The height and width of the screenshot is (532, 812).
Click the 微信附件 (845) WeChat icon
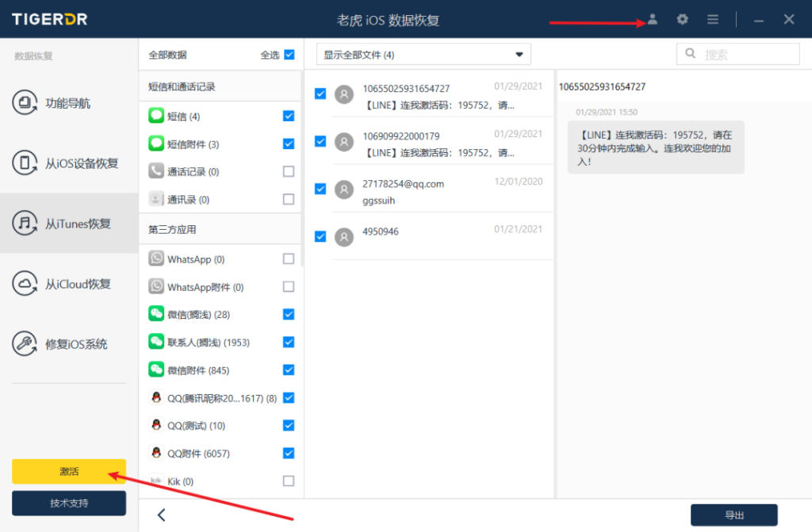[x=156, y=370]
